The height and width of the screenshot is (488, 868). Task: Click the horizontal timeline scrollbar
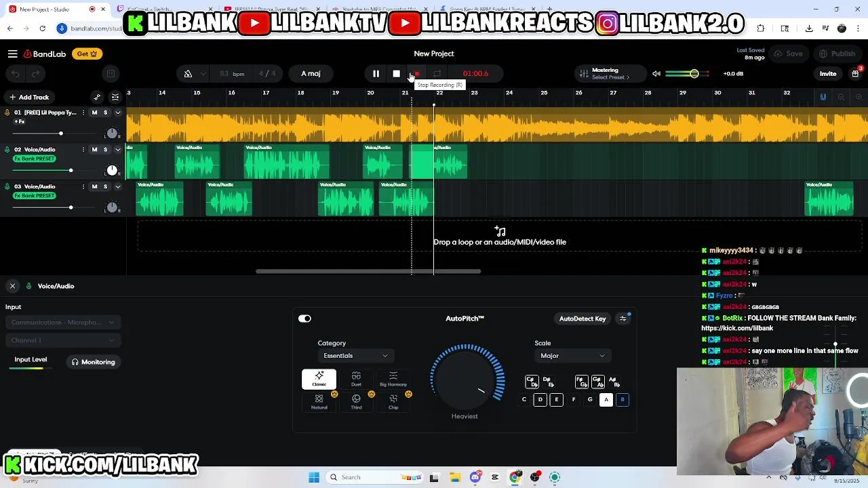(x=368, y=271)
